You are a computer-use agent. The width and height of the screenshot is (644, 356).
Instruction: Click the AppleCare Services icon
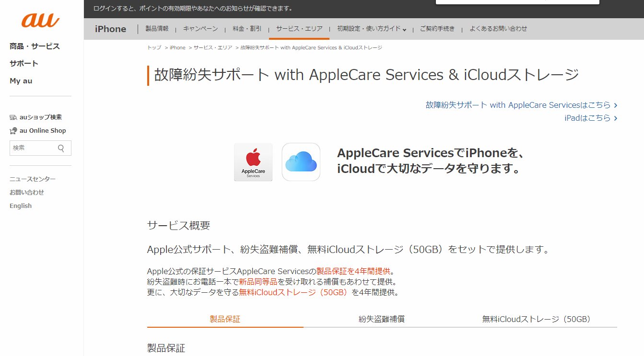(253, 162)
